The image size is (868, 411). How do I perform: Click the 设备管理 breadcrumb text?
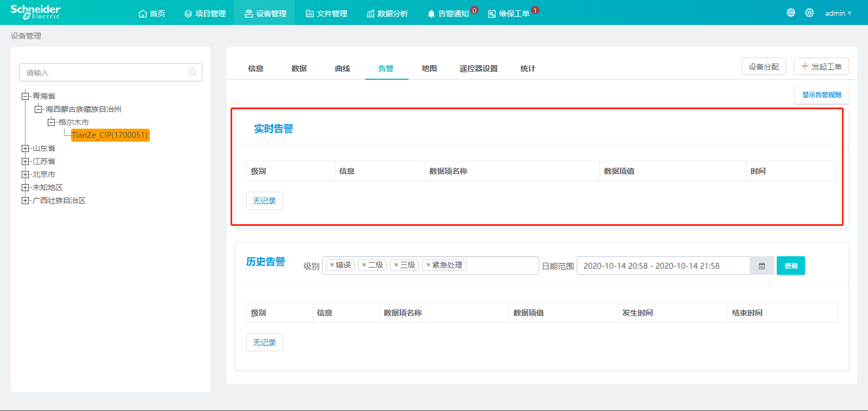point(26,36)
